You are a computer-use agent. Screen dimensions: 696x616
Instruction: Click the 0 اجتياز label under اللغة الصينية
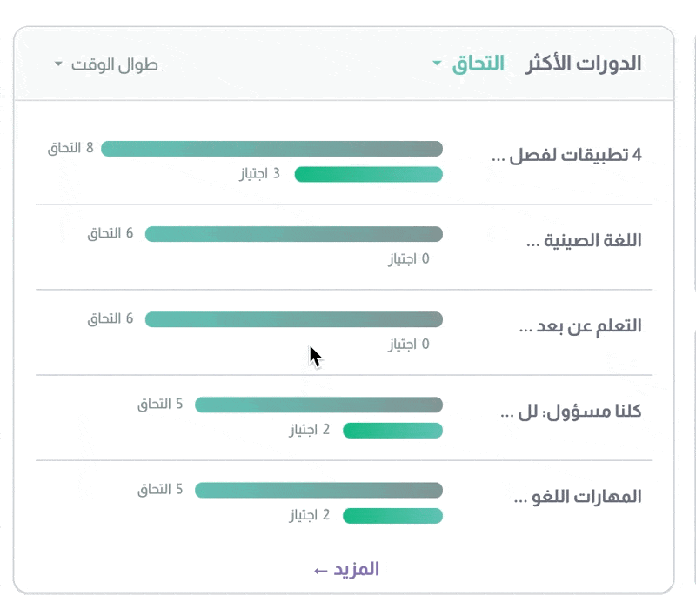[409, 258]
